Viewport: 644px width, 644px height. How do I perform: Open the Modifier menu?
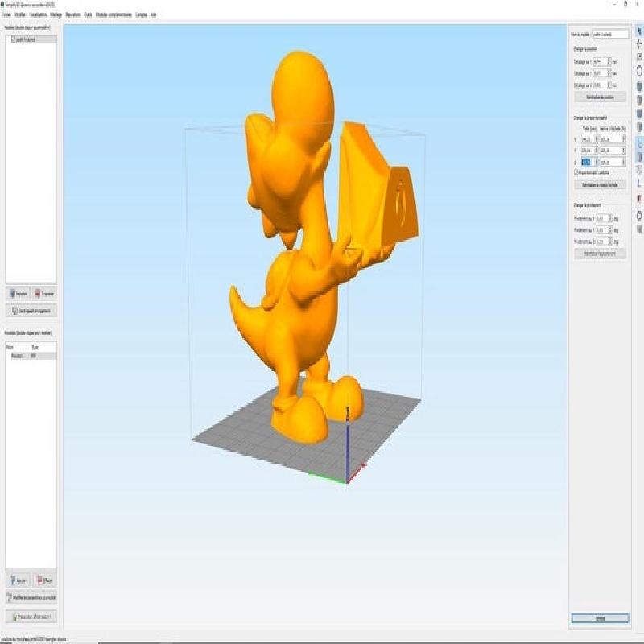pyautogui.click(x=19, y=14)
